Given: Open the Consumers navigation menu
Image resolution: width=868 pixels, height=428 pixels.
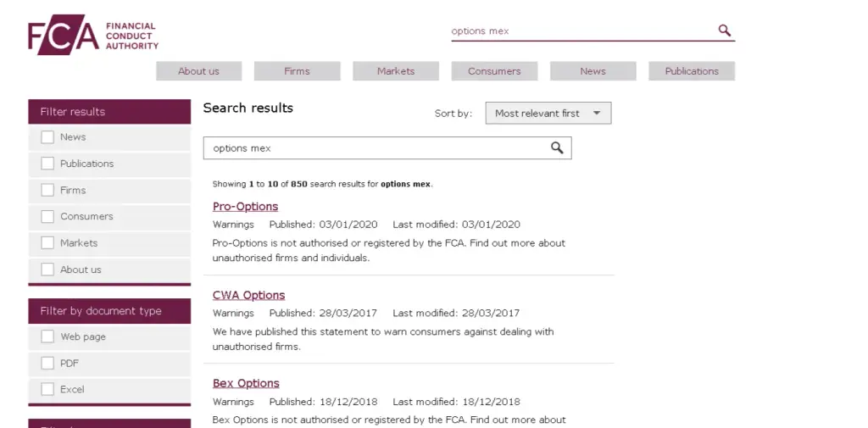Looking at the screenshot, I should coord(494,71).
